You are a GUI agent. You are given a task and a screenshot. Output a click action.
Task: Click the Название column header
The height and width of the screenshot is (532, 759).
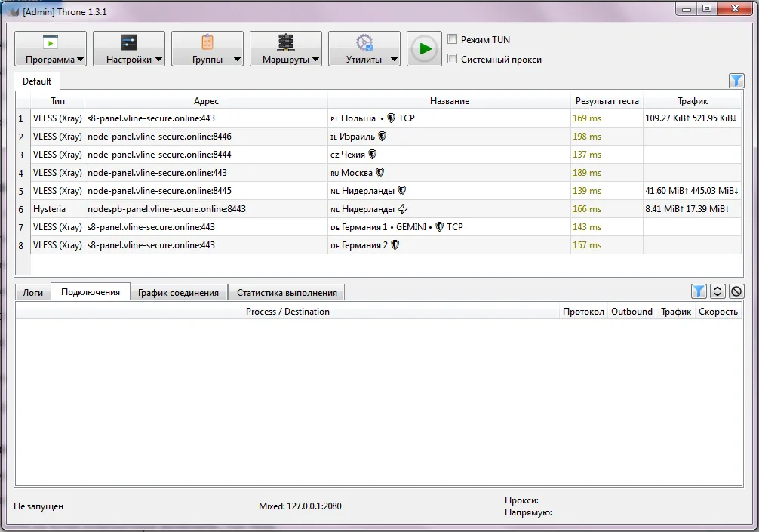tap(450, 101)
